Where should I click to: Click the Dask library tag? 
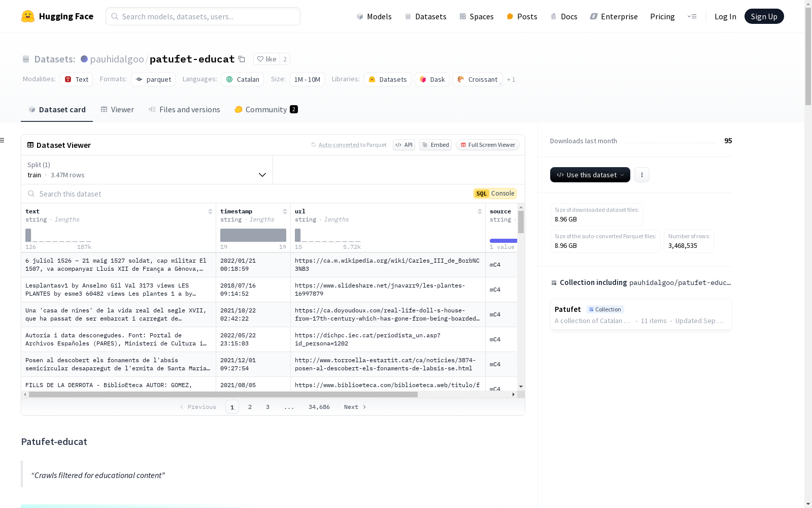432,79
